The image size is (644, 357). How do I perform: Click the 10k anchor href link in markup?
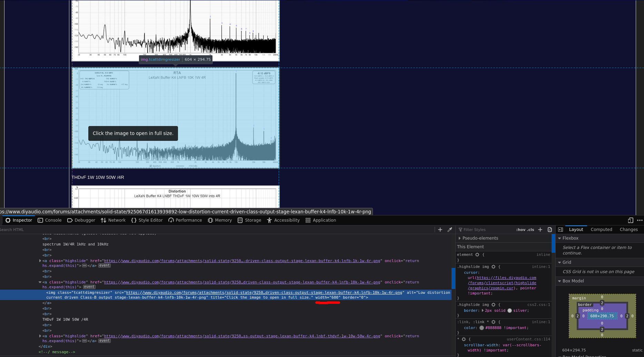(242, 282)
